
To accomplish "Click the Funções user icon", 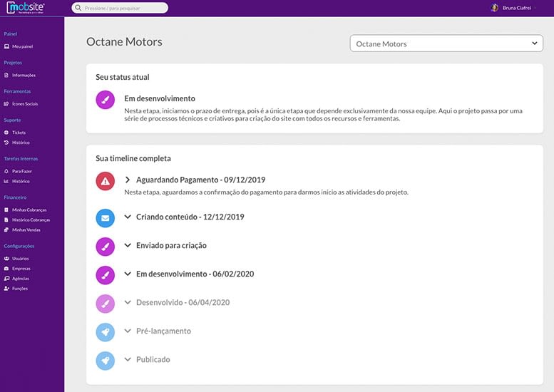I will click(6, 289).
